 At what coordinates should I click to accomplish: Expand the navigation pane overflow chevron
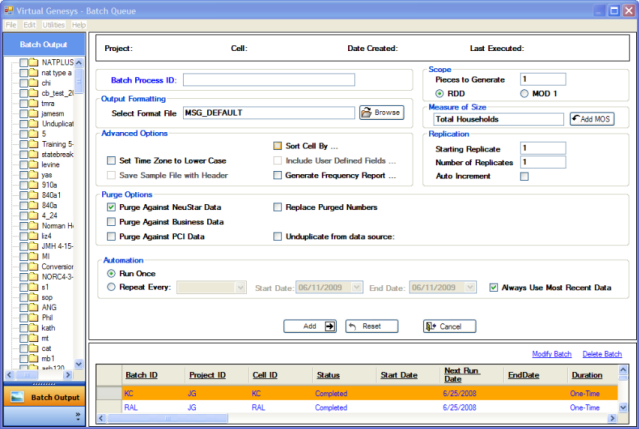click(x=78, y=415)
